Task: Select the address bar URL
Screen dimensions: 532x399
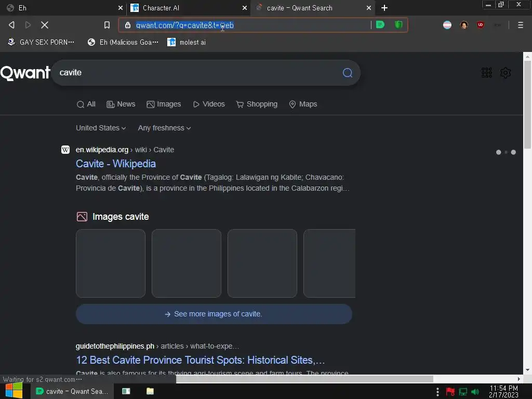Action: (x=184, y=25)
